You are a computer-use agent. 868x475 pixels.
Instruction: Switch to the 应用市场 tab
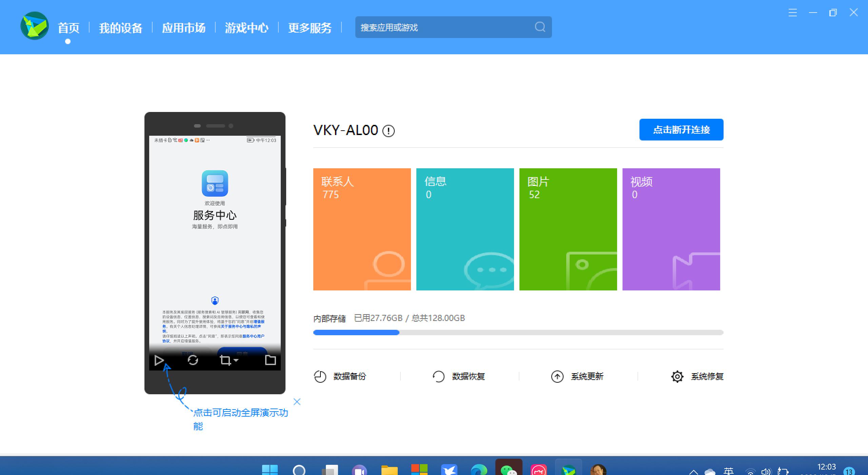coord(184,28)
